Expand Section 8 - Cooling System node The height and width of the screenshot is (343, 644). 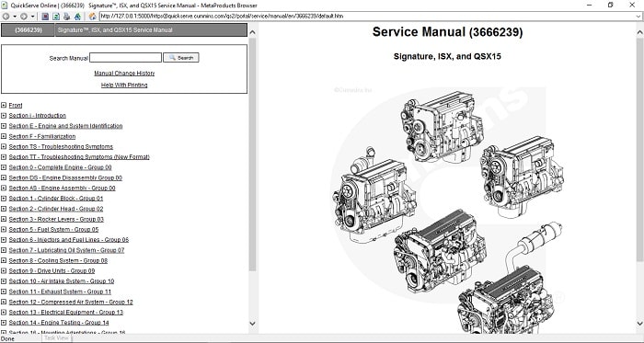4,261
